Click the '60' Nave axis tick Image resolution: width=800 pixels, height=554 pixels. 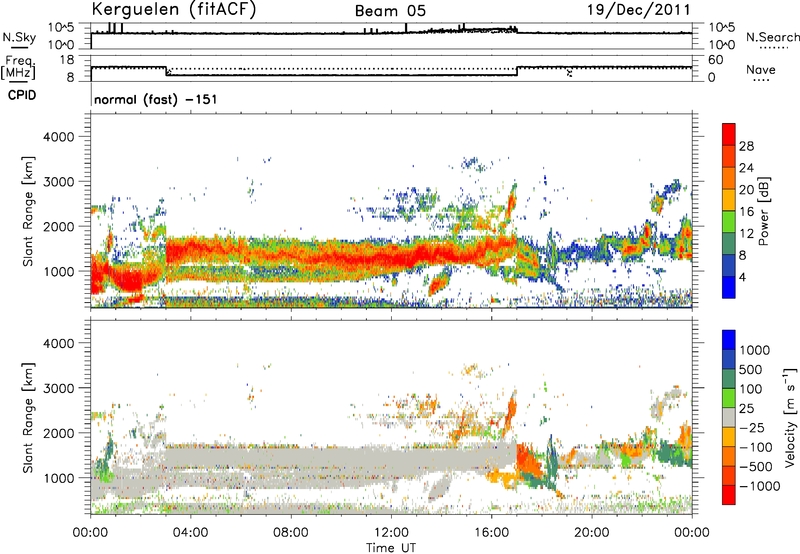tap(715, 60)
